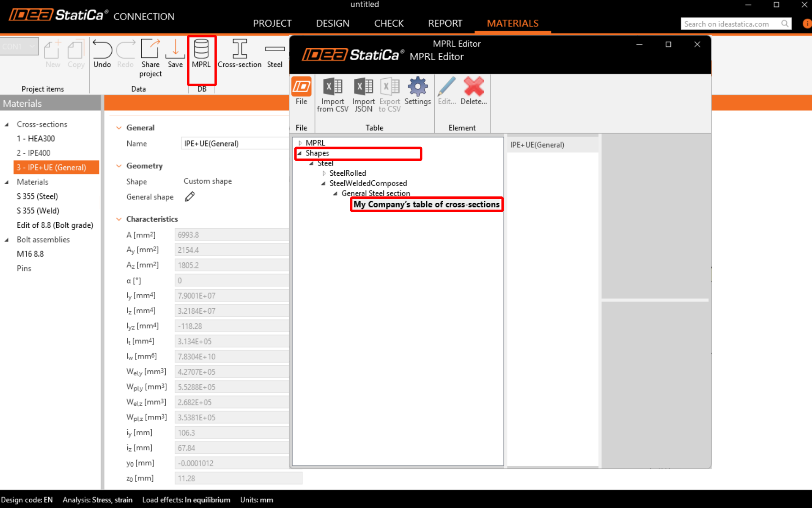Collapse Bolt assemblies group

[7, 240]
